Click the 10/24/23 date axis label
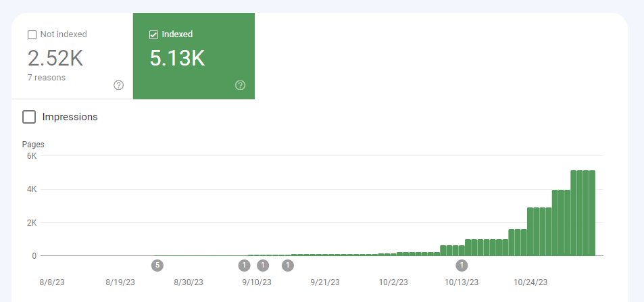 tap(530, 282)
